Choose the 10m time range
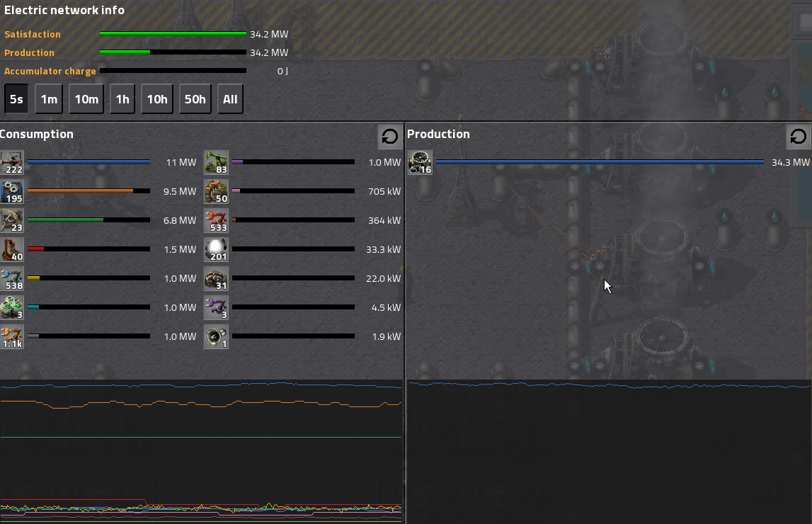Screen dimensions: 812x524 [86, 99]
